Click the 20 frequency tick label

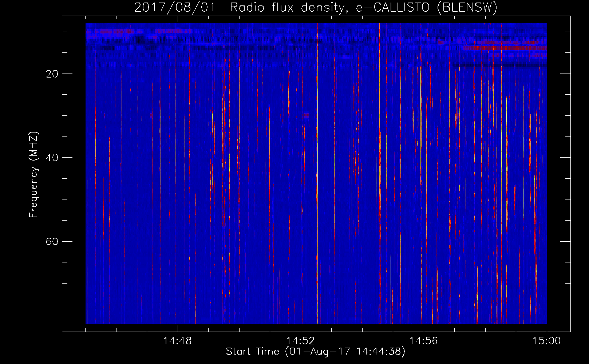click(52, 74)
